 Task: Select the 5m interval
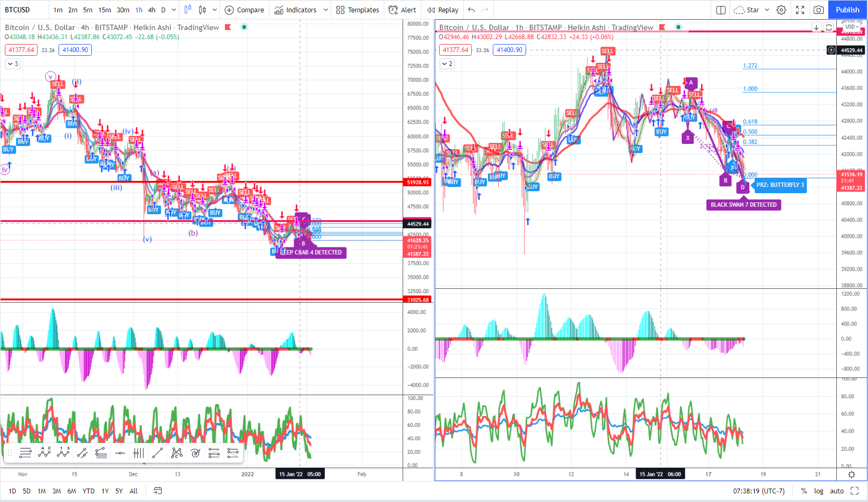[x=87, y=10]
